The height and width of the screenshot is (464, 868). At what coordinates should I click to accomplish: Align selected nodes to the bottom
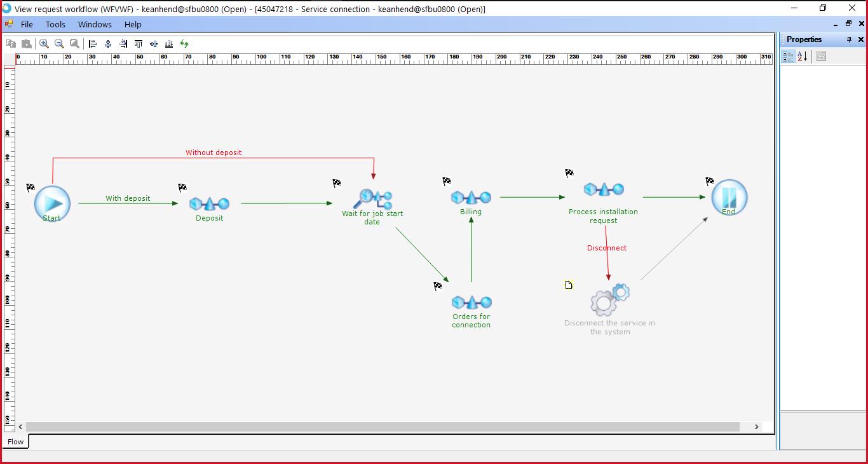tap(169, 44)
